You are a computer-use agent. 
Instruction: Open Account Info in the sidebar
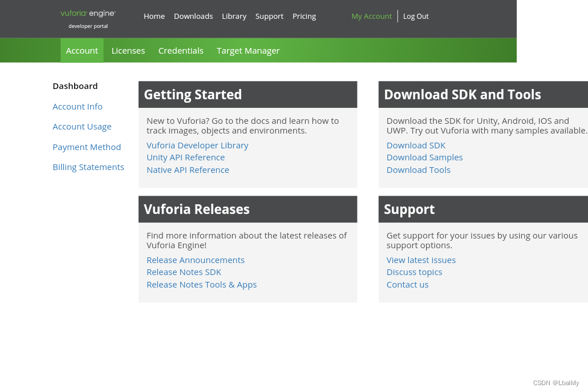click(x=77, y=107)
